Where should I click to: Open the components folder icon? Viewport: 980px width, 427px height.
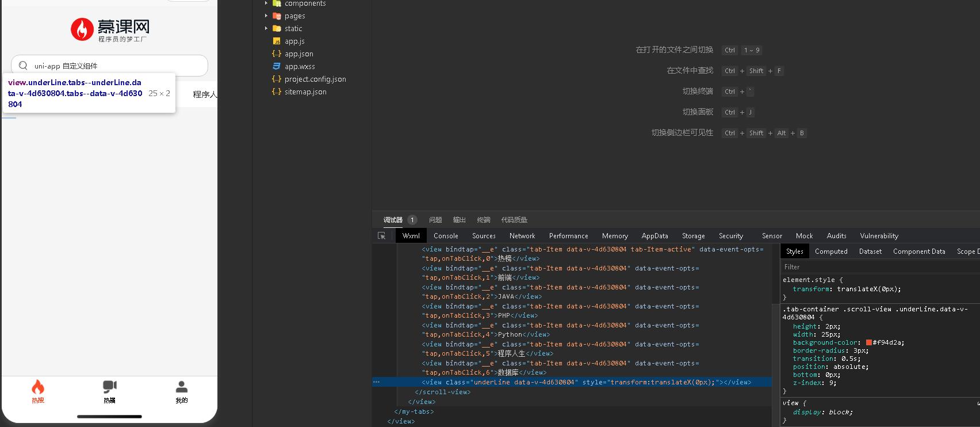pyautogui.click(x=277, y=3)
